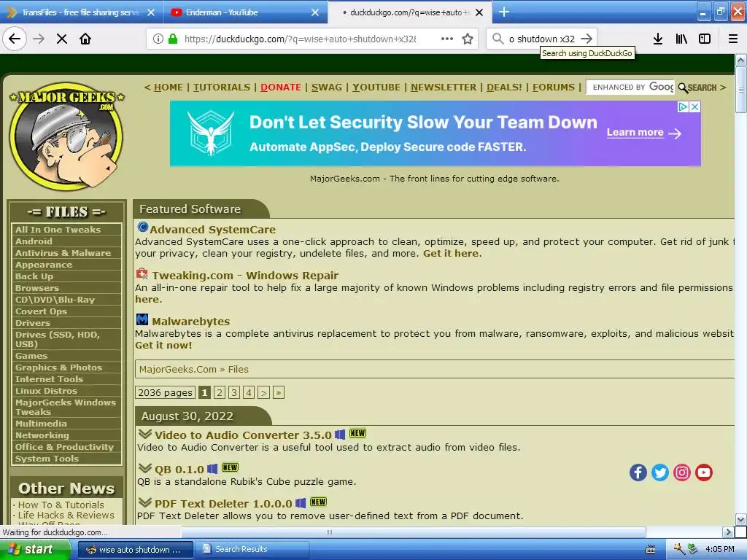Click the green padlock security icon
The height and width of the screenshot is (560, 747).
173,39
